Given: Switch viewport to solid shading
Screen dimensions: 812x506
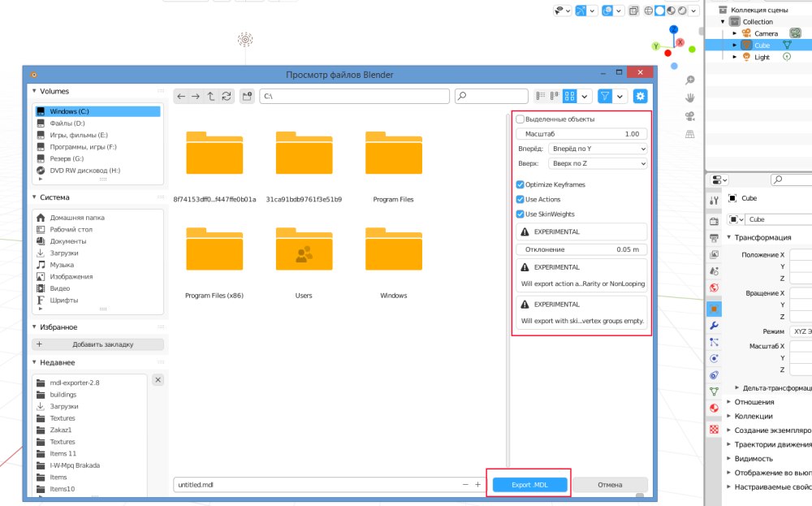Looking at the screenshot, I should [x=659, y=11].
